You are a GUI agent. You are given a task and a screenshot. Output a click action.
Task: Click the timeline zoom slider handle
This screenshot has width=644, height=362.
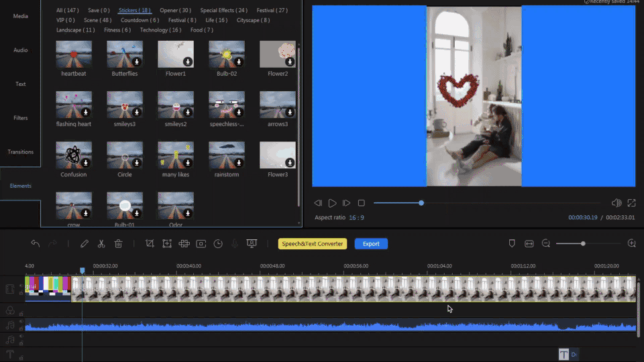[583, 243]
